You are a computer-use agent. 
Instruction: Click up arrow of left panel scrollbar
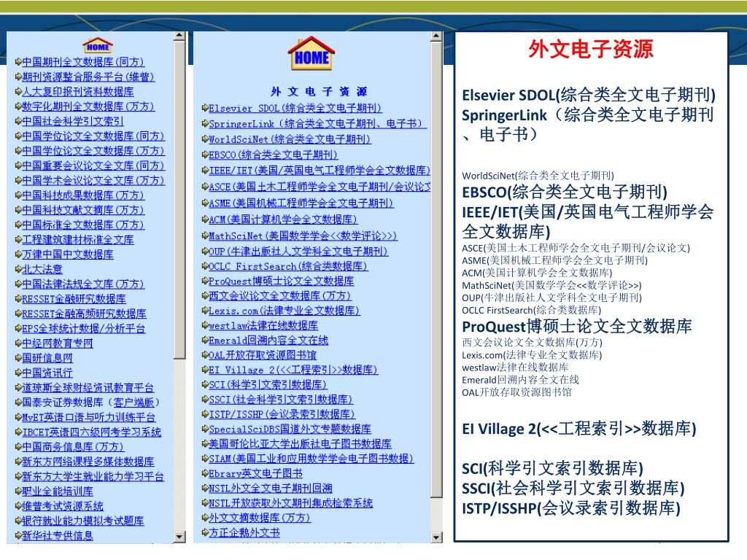(x=179, y=36)
